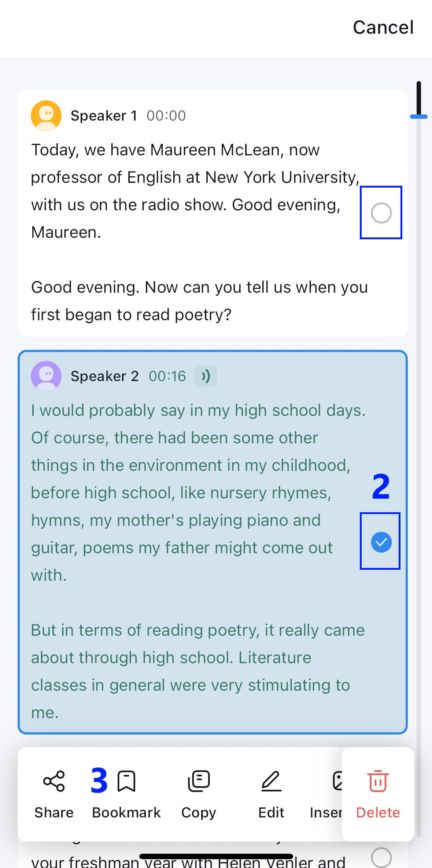Select the partially visible bottom segment circle
The image size is (432, 868).
381,857
